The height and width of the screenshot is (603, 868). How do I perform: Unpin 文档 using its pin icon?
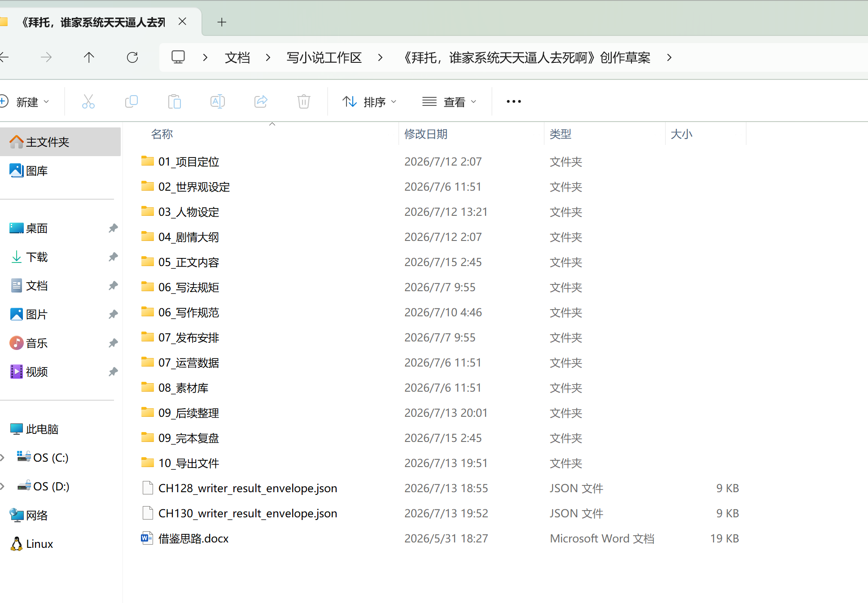tap(113, 286)
